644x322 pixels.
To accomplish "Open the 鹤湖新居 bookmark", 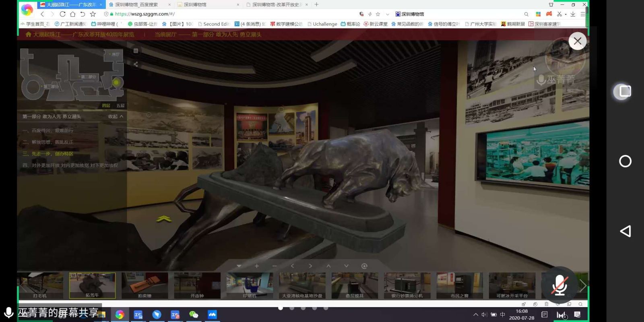I will point(513,24).
